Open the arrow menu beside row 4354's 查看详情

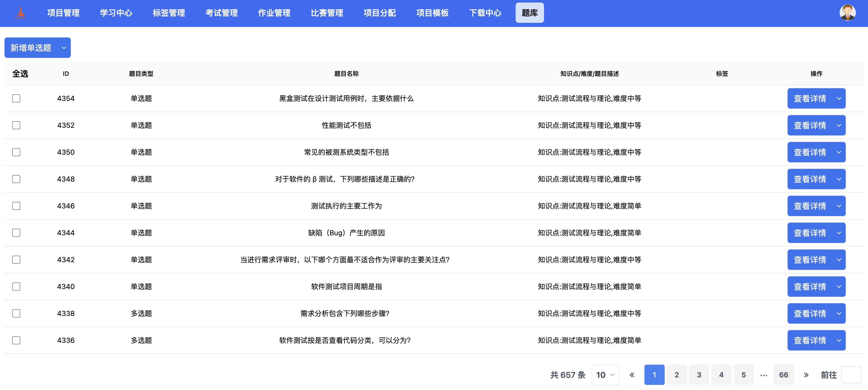[x=839, y=98]
